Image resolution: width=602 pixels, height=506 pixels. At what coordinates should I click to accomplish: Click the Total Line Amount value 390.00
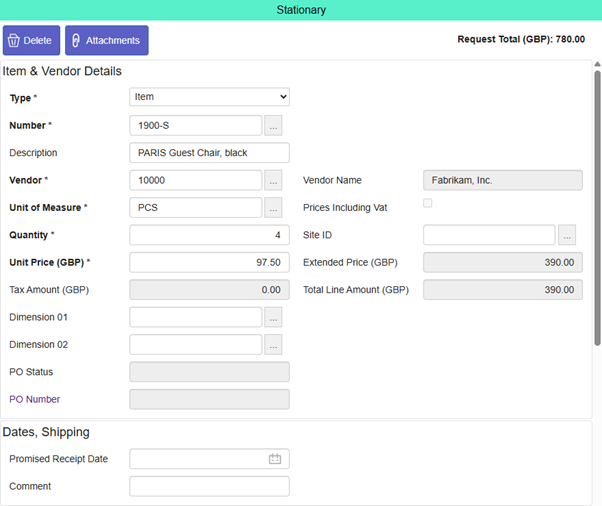pos(503,290)
